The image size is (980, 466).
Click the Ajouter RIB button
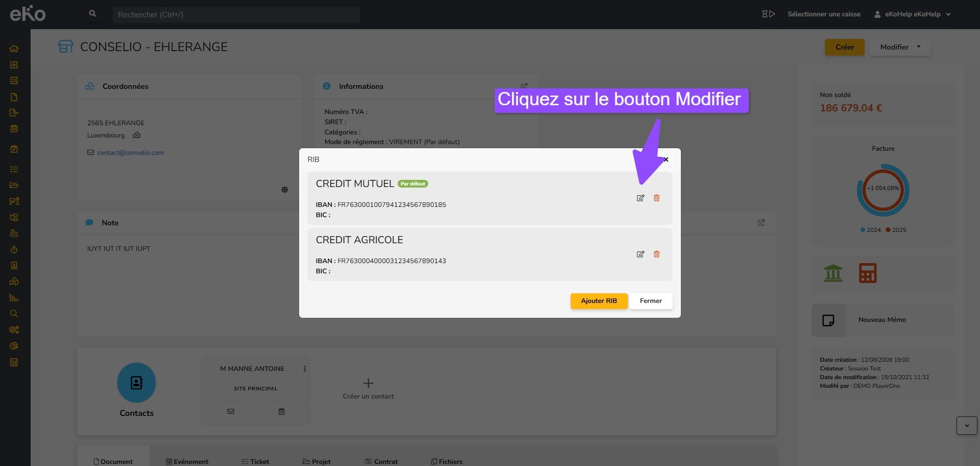(x=598, y=301)
